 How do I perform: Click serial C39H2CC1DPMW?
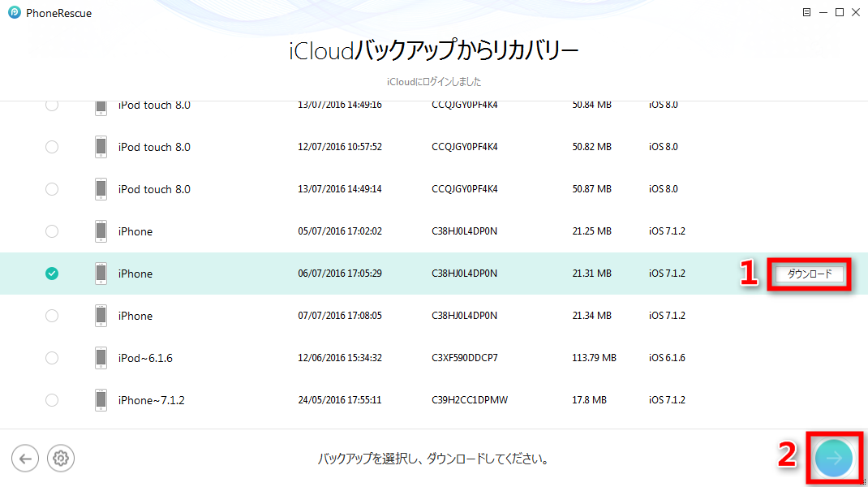coord(470,400)
